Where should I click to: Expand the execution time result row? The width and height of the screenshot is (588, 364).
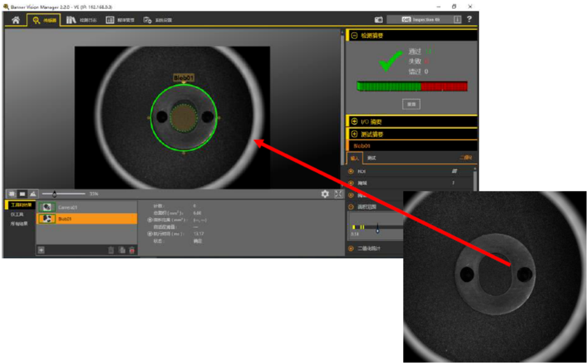click(150, 234)
